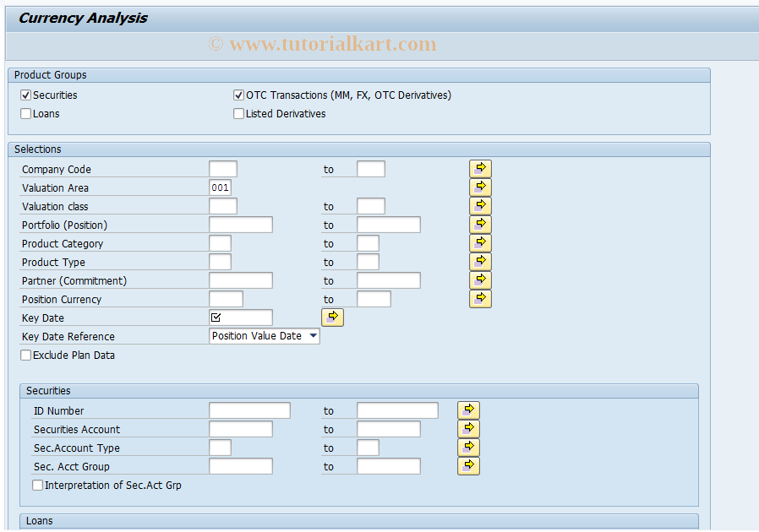Image resolution: width=759 pixels, height=532 pixels.
Task: Click the ID Number to field
Action: point(397,410)
